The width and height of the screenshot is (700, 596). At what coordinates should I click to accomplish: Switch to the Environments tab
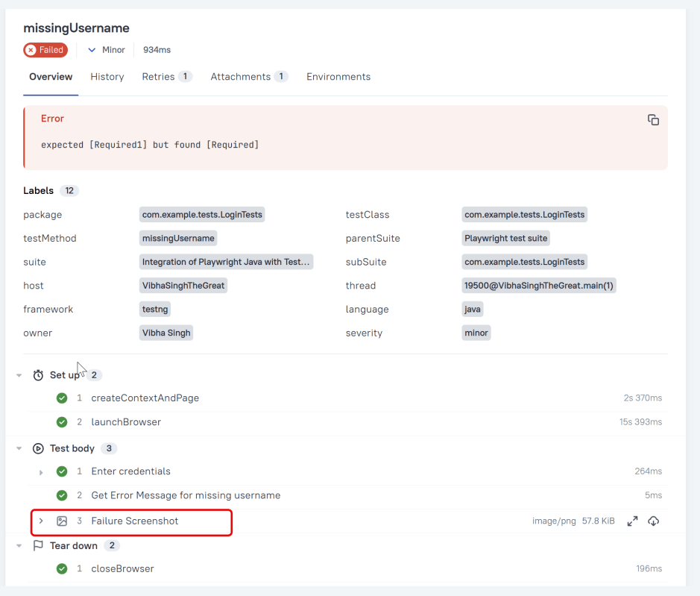[338, 77]
